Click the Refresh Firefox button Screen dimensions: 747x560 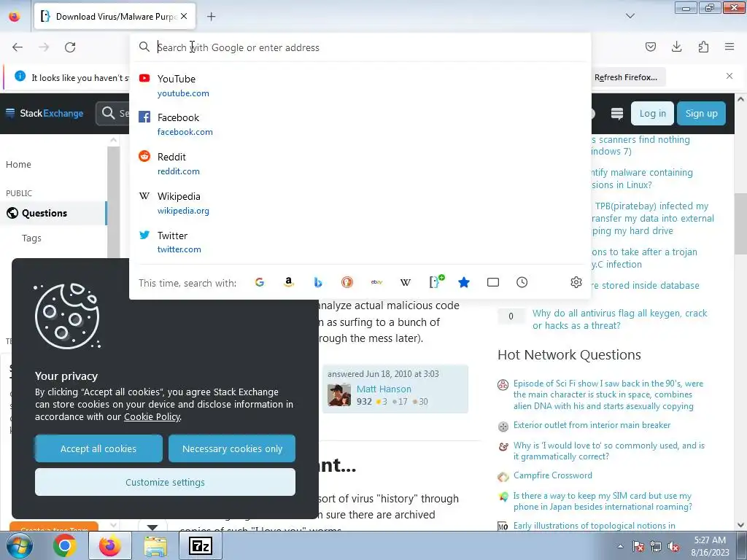(x=625, y=77)
